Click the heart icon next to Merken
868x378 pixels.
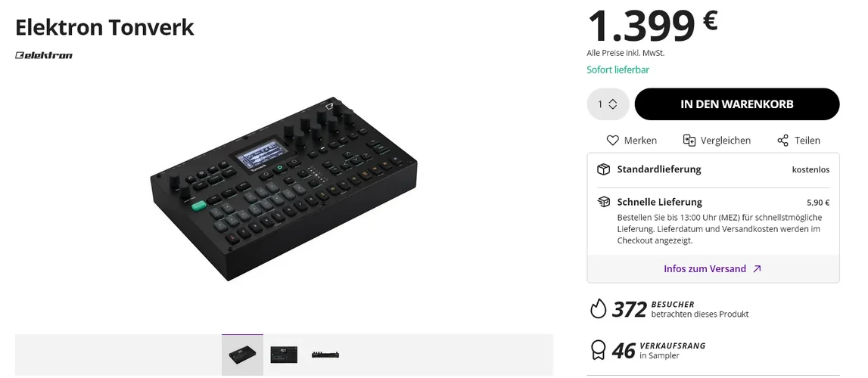[613, 141]
